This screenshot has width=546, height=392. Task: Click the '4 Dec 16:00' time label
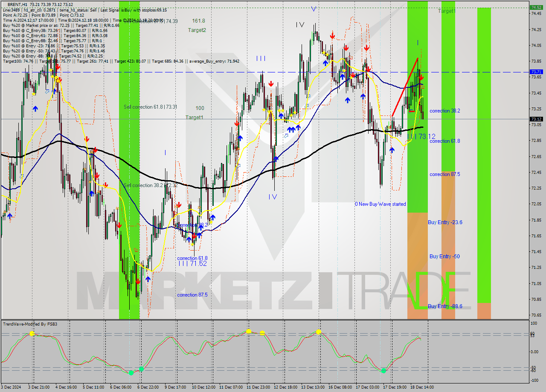pyautogui.click(x=66, y=387)
